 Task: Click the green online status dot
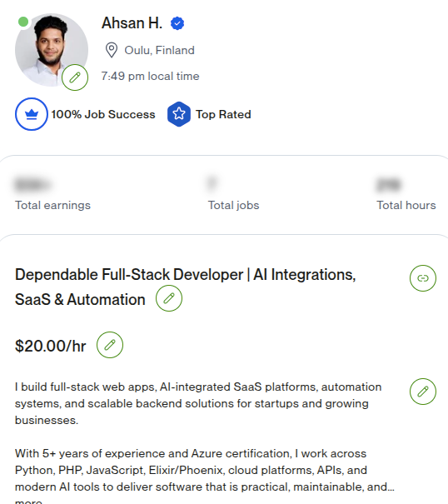(x=23, y=22)
